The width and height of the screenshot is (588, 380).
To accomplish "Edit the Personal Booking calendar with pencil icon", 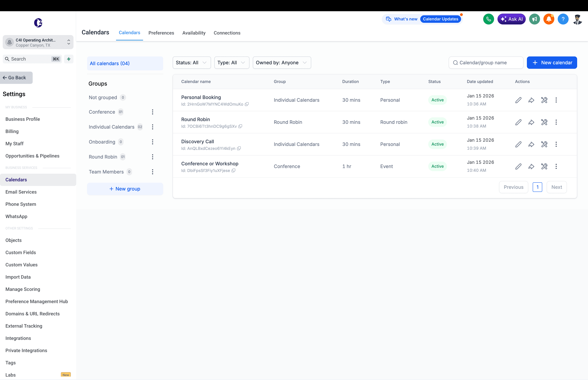I will click(518, 100).
